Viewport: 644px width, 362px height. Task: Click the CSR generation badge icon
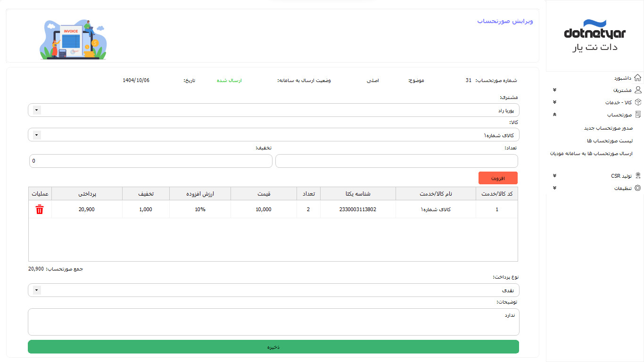(638, 176)
